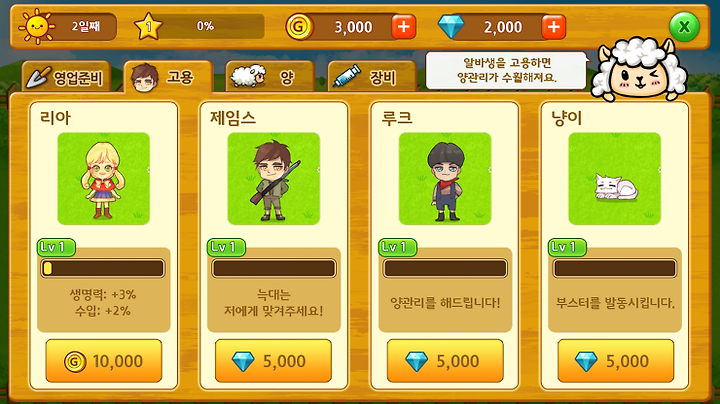Tap the sheep mascot character

(x=639, y=69)
